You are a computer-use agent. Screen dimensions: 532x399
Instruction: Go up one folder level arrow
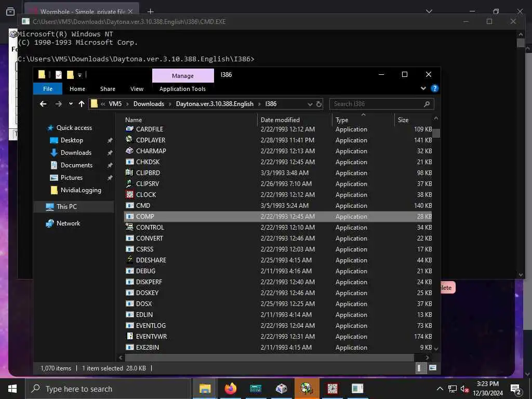82,104
